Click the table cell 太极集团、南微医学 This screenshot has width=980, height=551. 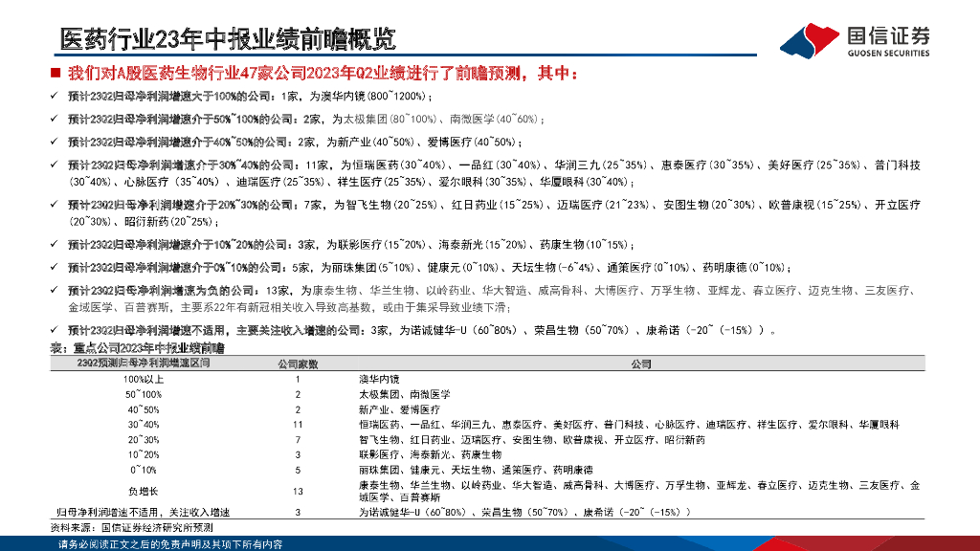click(x=405, y=395)
